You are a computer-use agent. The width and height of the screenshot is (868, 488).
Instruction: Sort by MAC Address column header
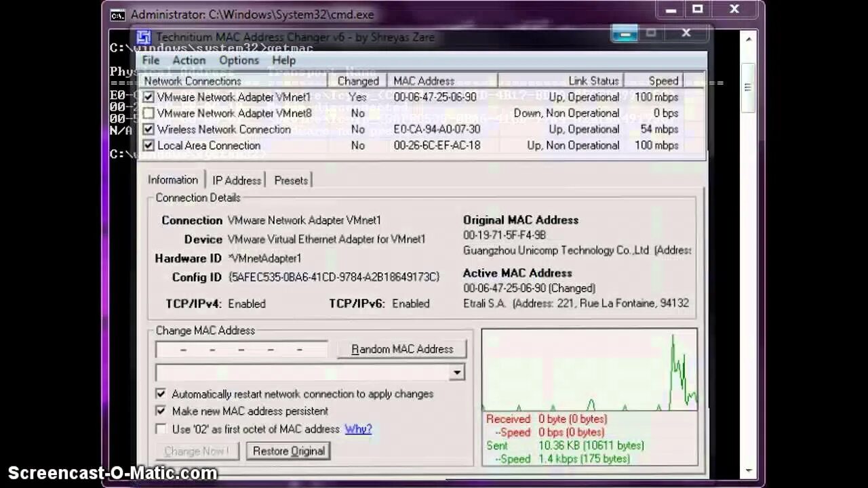tap(443, 81)
